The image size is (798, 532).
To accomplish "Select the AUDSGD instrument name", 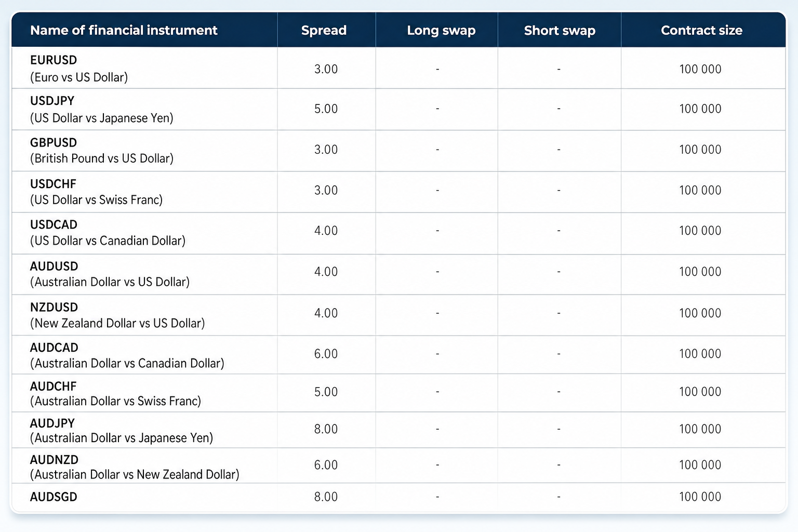I will (54, 497).
